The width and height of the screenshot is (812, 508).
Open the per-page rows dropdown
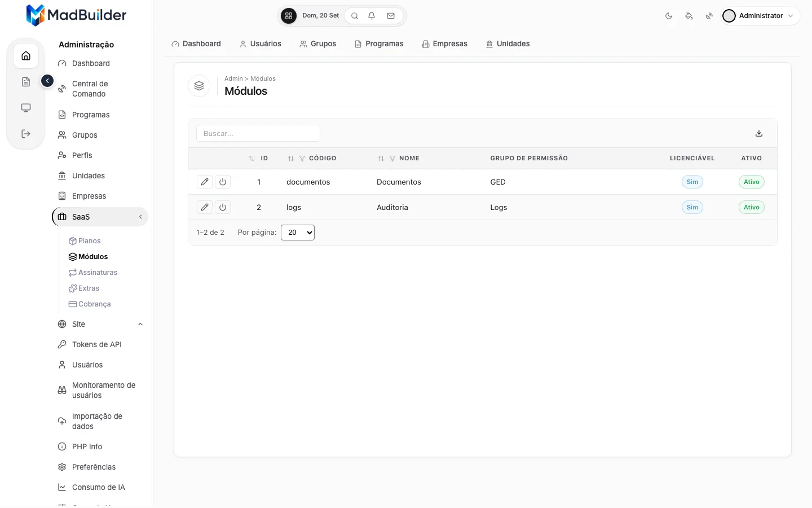(298, 233)
